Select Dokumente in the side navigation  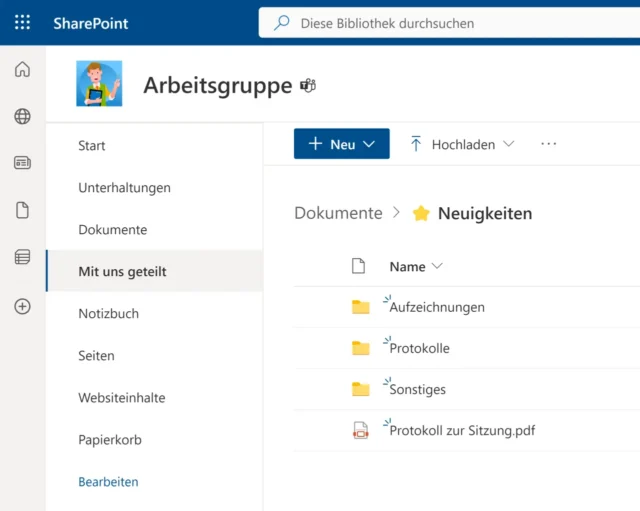pyautogui.click(x=112, y=230)
